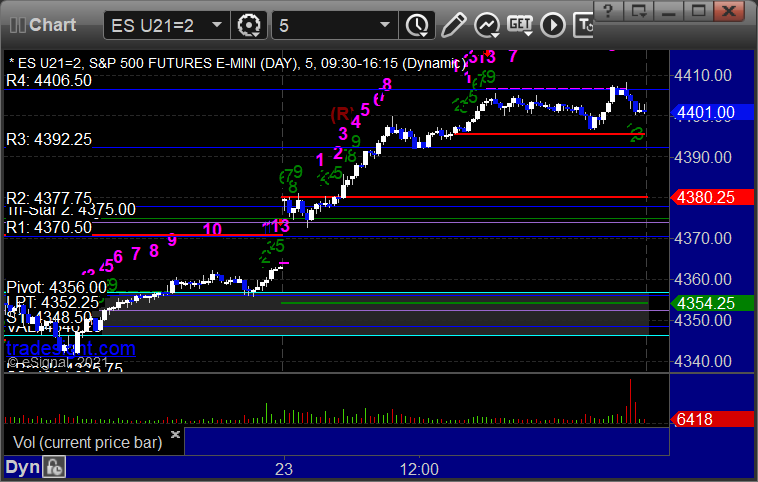Click the chart title symbol description text
Image resolution: width=758 pixels, height=482 pixels.
[237, 63]
